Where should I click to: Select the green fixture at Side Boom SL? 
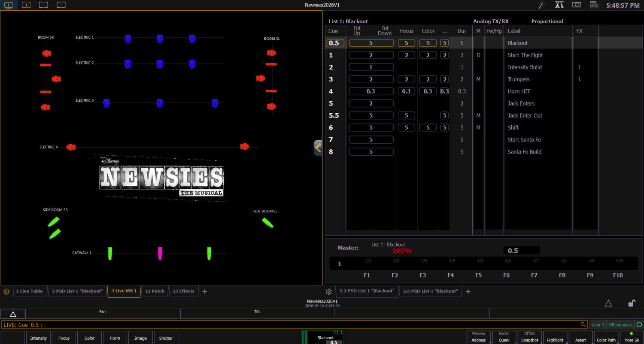[x=267, y=223]
